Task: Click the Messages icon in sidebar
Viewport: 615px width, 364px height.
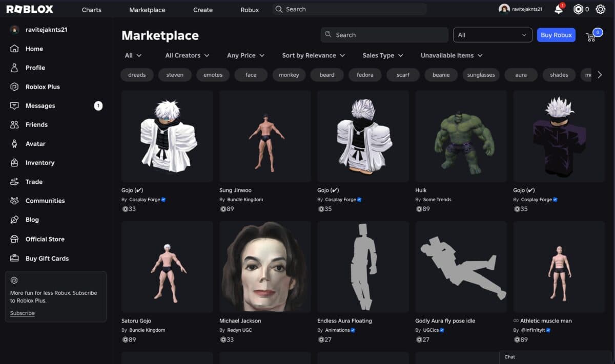Action: 15,105
